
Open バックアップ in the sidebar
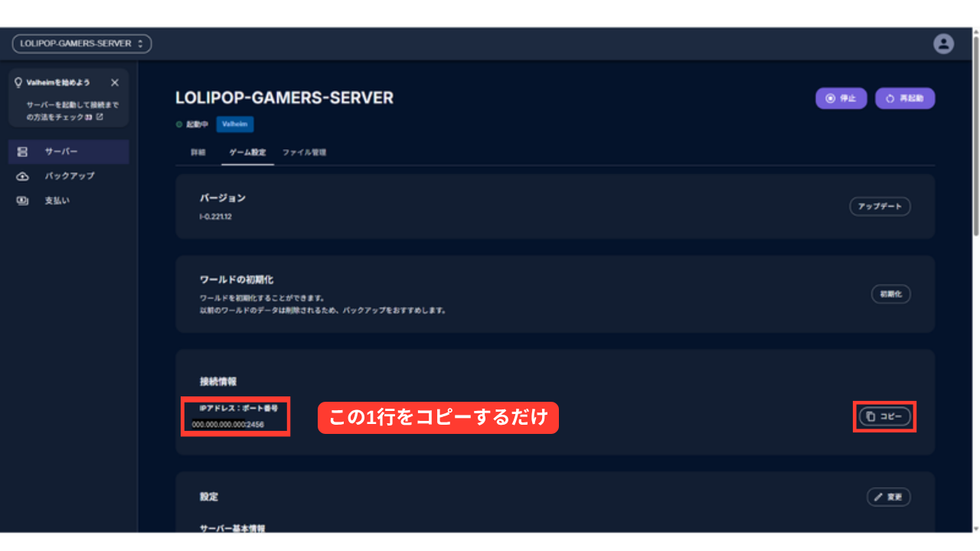[x=69, y=176]
